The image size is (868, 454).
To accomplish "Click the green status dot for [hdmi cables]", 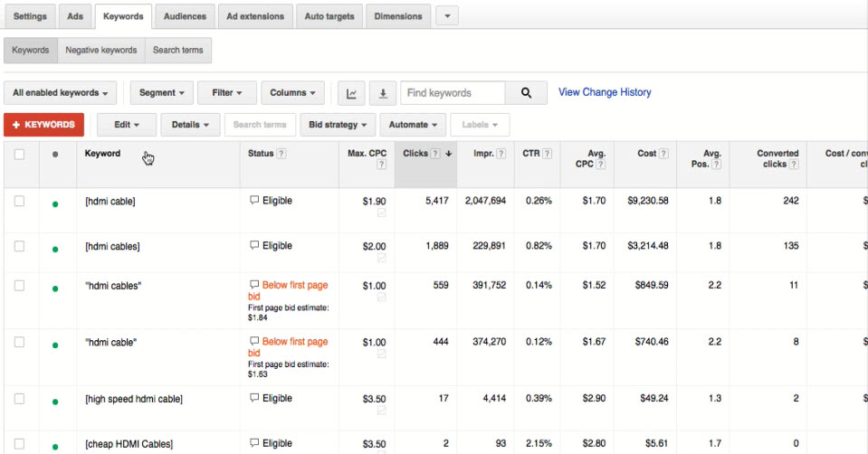I will tap(55, 247).
